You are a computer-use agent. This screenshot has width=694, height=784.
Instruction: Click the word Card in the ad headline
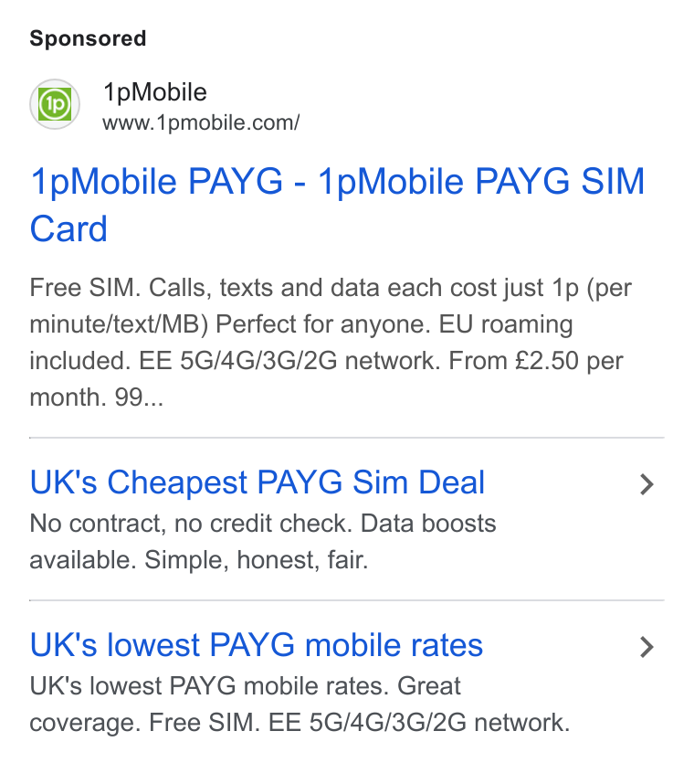[x=68, y=229]
